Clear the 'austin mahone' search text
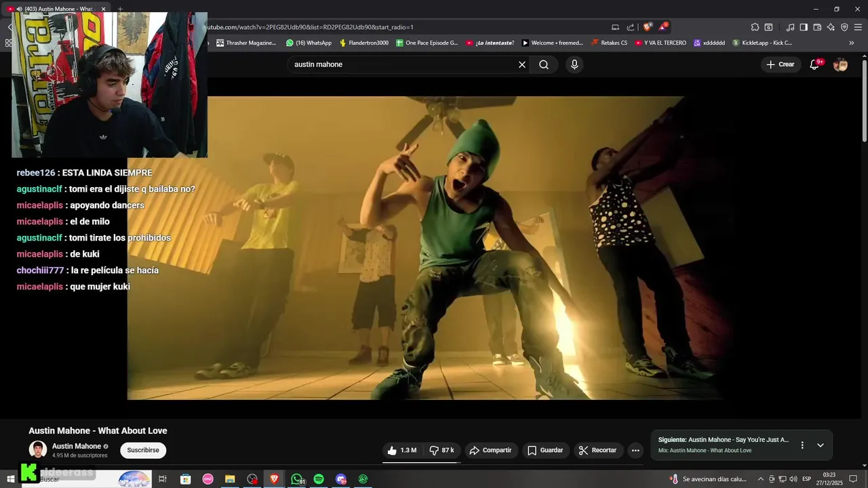868x488 pixels. coord(522,64)
